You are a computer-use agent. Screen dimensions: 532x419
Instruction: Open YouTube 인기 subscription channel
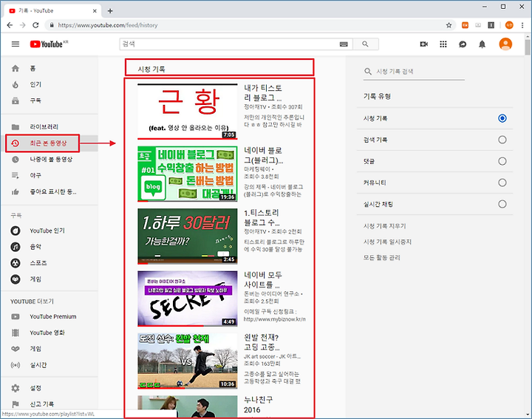50,231
